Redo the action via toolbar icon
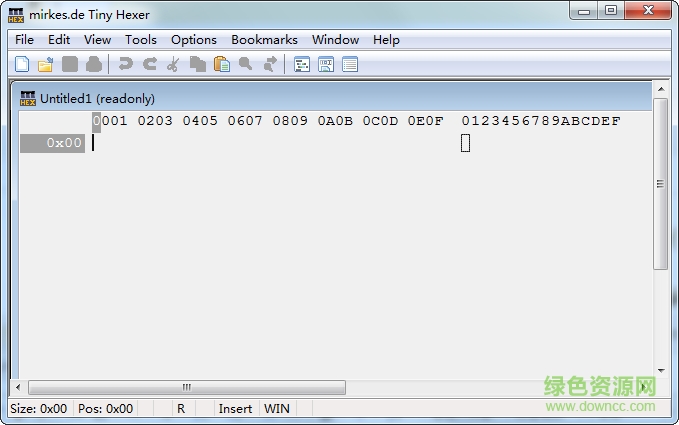The image size is (679, 425). point(150,64)
